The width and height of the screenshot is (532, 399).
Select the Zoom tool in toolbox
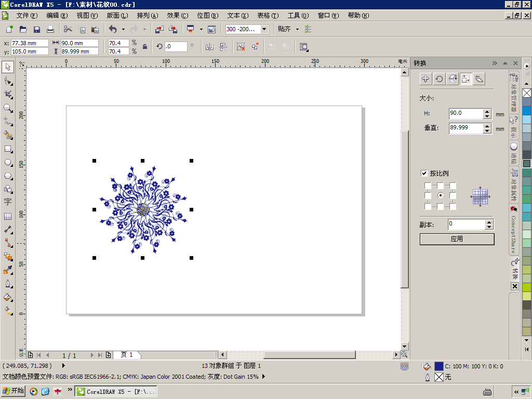(x=8, y=108)
